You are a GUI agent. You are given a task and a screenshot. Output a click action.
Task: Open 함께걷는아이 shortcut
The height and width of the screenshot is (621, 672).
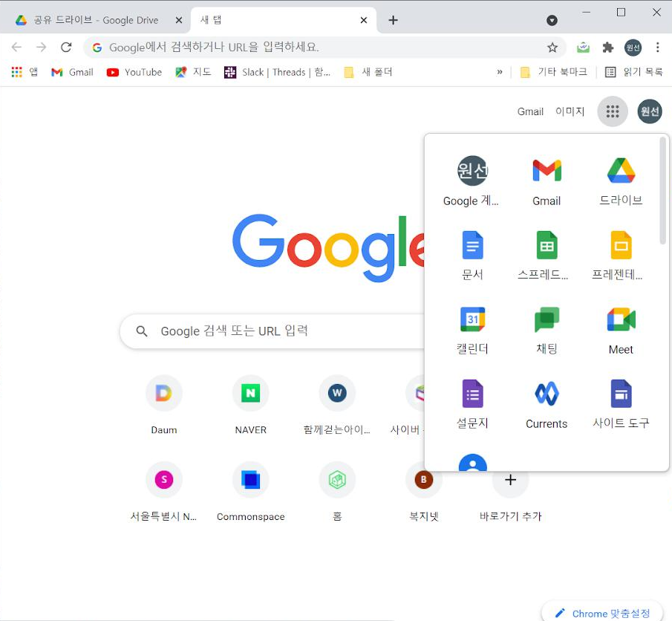click(x=337, y=404)
